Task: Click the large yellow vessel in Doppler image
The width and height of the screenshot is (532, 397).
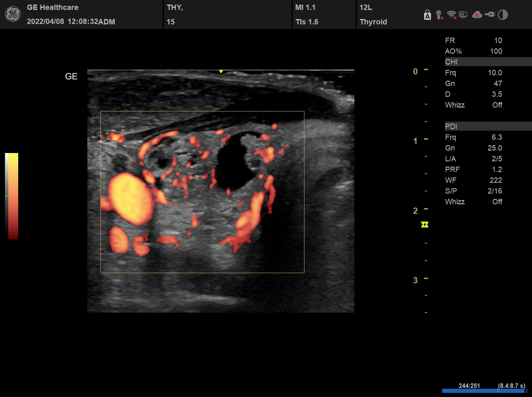Action: [130, 198]
